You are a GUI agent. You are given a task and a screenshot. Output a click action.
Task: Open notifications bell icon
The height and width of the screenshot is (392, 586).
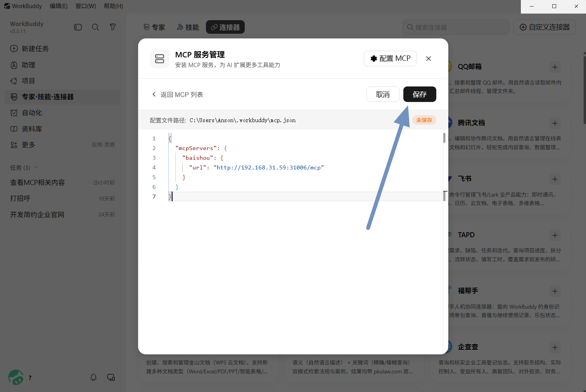click(93, 377)
